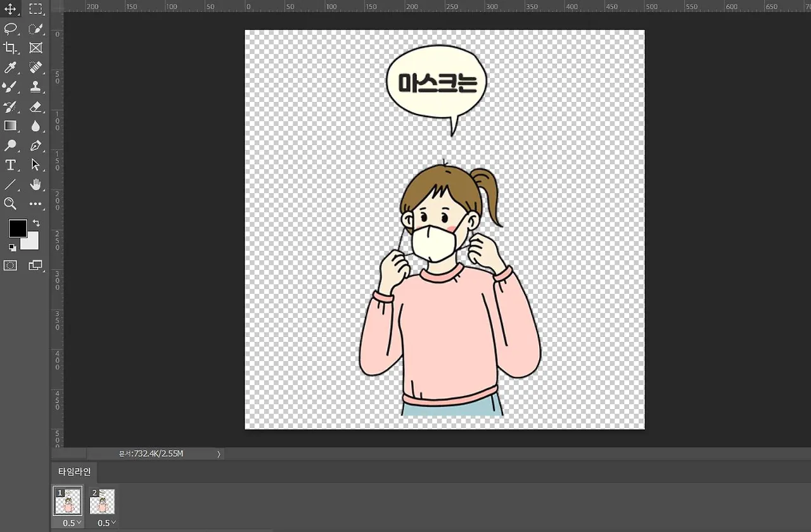
Task: Select the Move tool
Action: click(11, 9)
